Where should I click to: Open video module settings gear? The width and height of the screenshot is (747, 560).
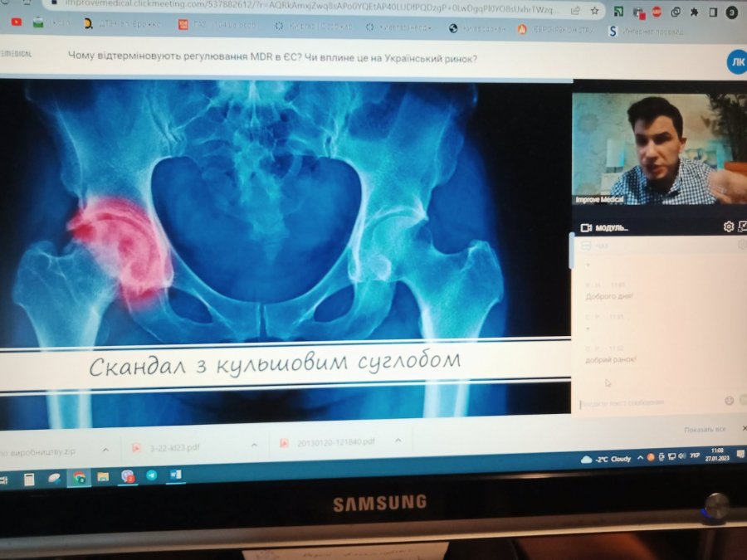point(728,226)
